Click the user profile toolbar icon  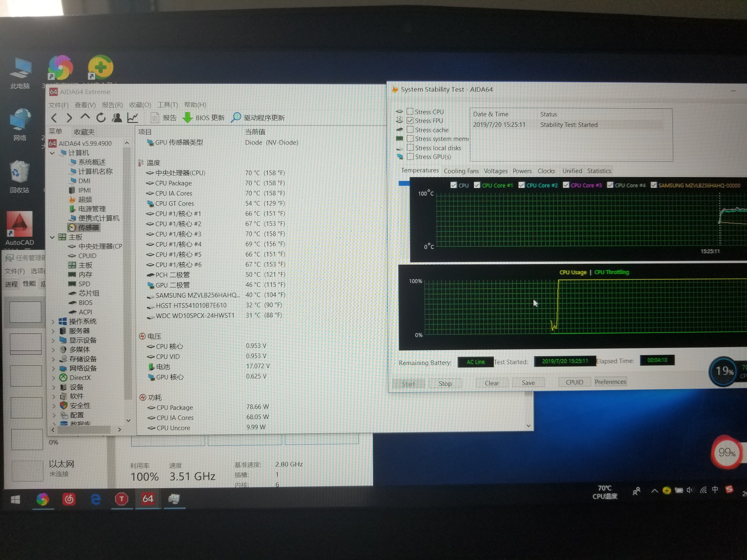pyautogui.click(x=117, y=118)
